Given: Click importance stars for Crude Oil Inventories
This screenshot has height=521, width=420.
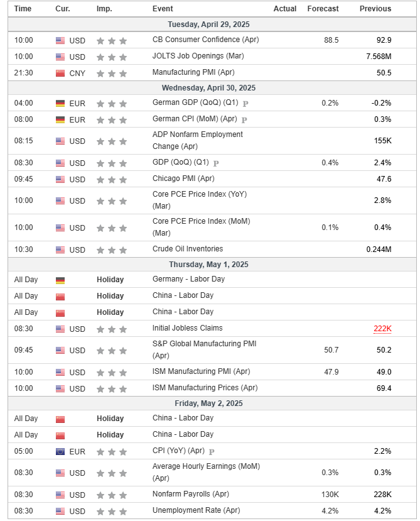Looking at the screenshot, I should click(x=112, y=250).
